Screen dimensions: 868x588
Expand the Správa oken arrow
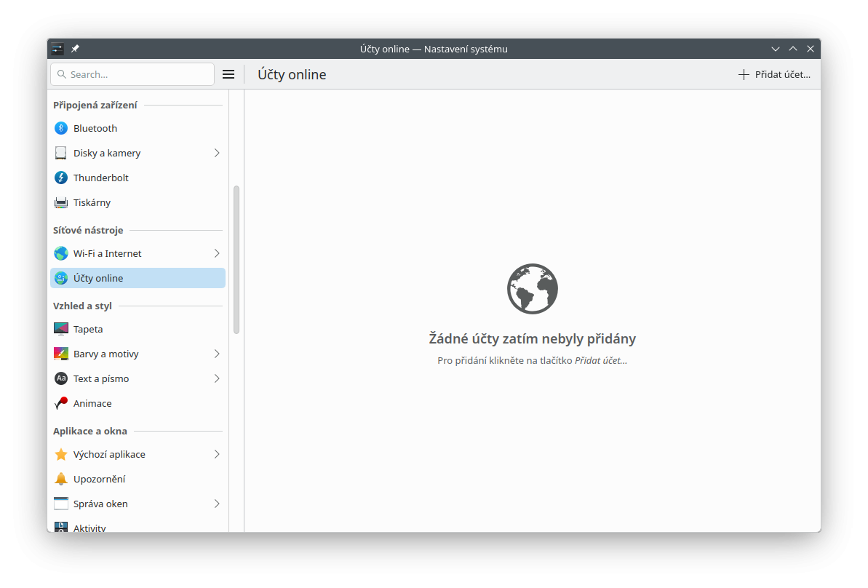click(x=216, y=504)
